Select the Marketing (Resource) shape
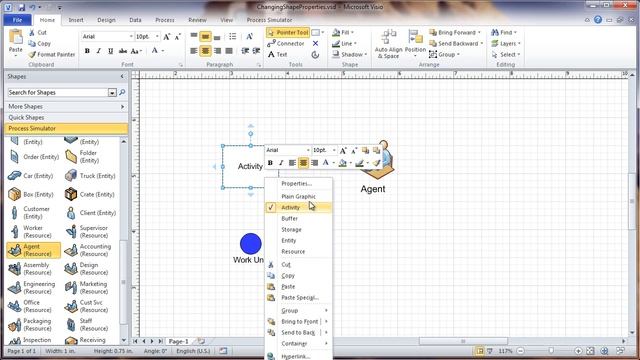Image resolution: width=640 pixels, height=360 pixels. click(90, 287)
